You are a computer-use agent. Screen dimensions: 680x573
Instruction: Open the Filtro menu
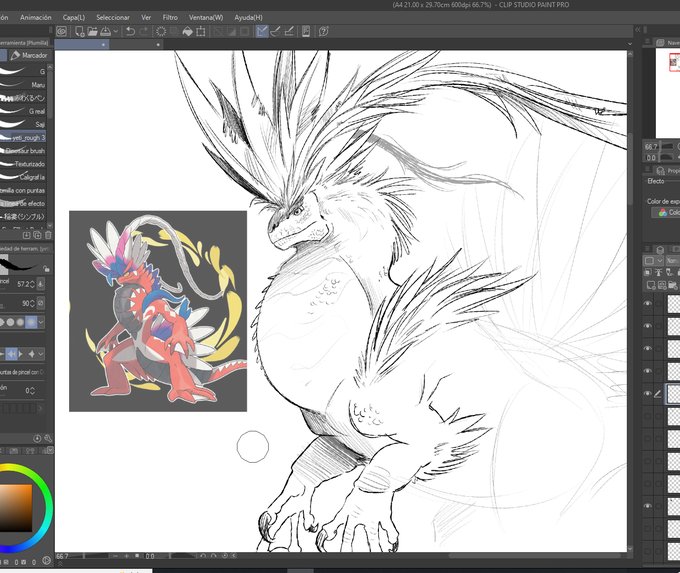point(170,18)
